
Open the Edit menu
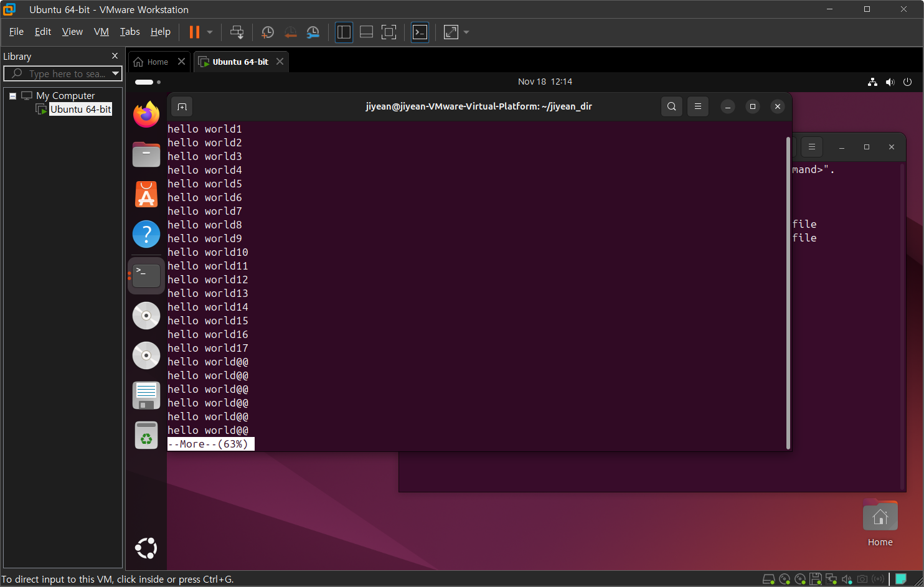43,32
